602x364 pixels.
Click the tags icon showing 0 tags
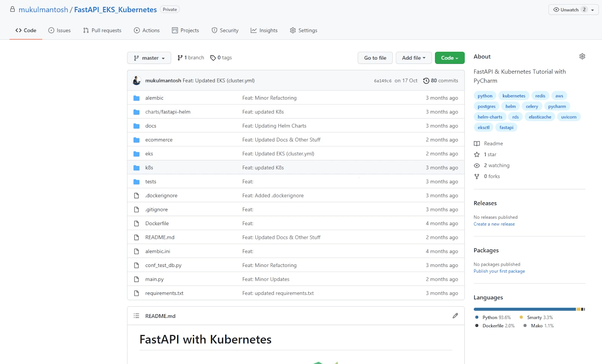[213, 57]
